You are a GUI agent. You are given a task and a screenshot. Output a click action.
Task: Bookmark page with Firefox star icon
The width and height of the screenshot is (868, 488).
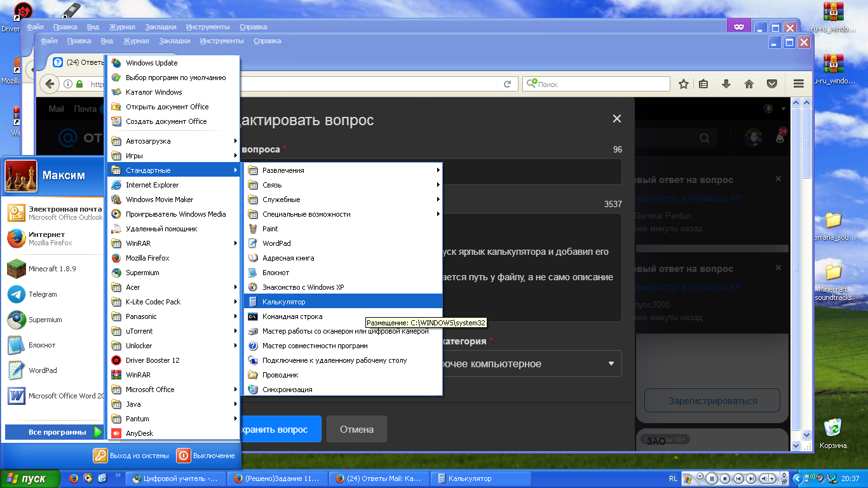pos(684,84)
